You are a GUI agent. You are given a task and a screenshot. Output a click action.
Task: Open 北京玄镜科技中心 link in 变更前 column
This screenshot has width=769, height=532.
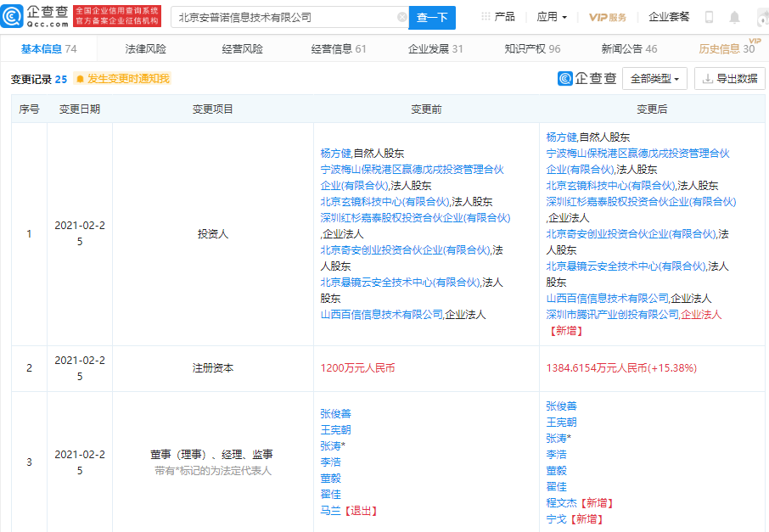tap(385, 202)
